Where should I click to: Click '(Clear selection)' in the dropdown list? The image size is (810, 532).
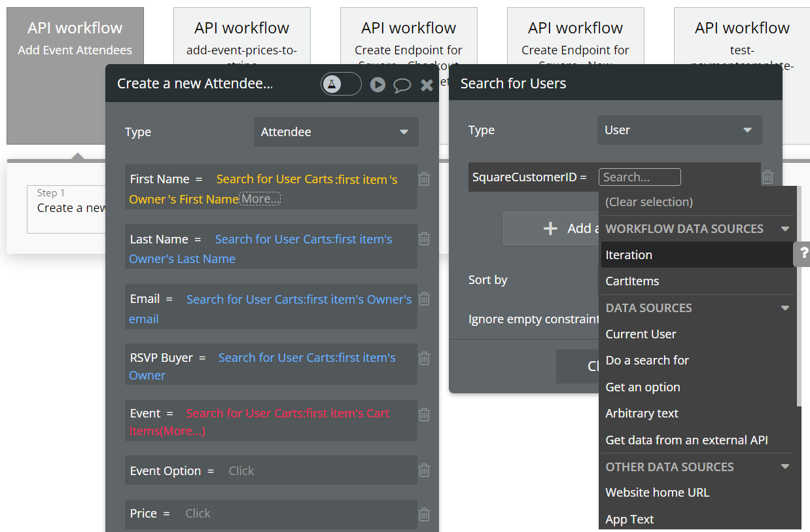point(648,202)
